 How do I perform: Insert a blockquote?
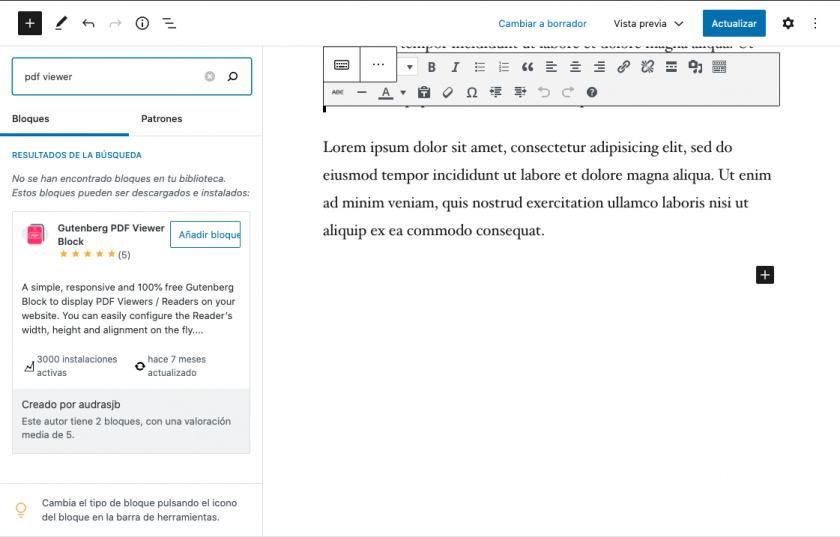click(x=527, y=67)
